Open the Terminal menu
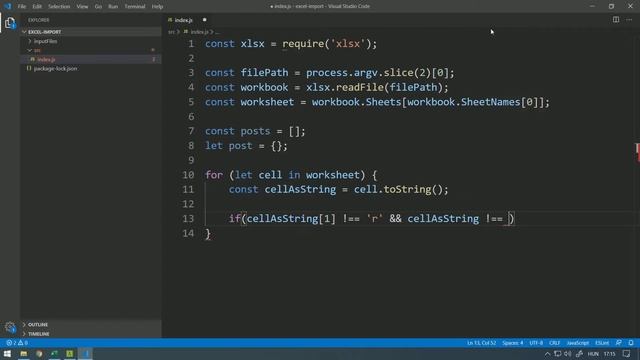The height and width of the screenshot is (360, 640). tap(135, 6)
